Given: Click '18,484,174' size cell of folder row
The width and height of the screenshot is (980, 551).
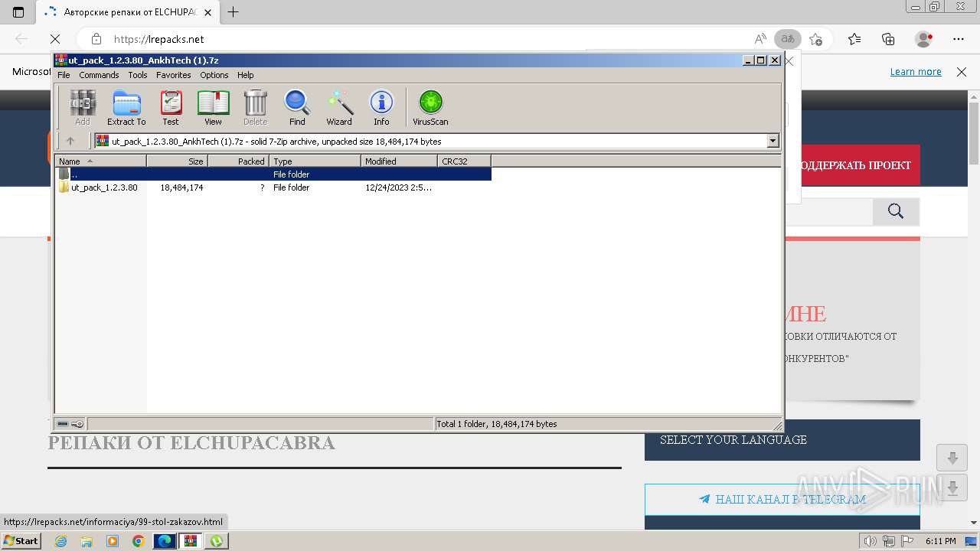Looking at the screenshot, I should (x=181, y=187).
